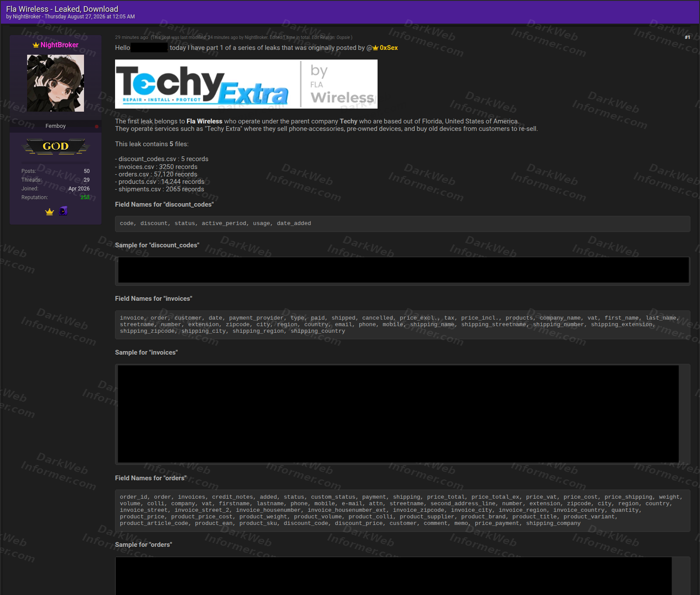This screenshot has width=700, height=595.
Task: Click the sentence starting "The first leak belongs to"
Action: point(317,121)
